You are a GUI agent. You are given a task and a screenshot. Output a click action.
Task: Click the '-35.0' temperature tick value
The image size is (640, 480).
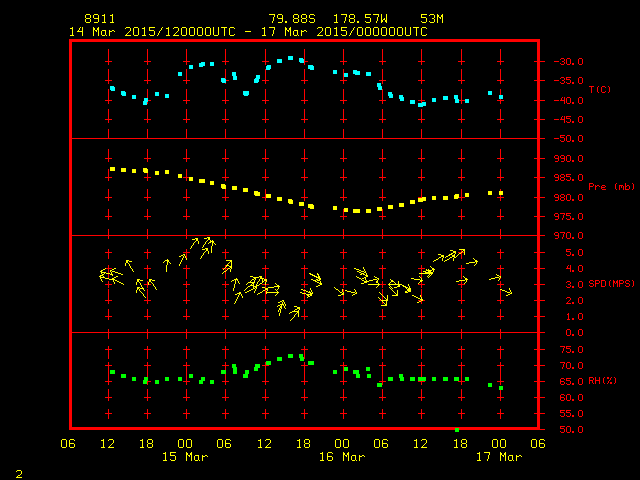(x=569, y=81)
